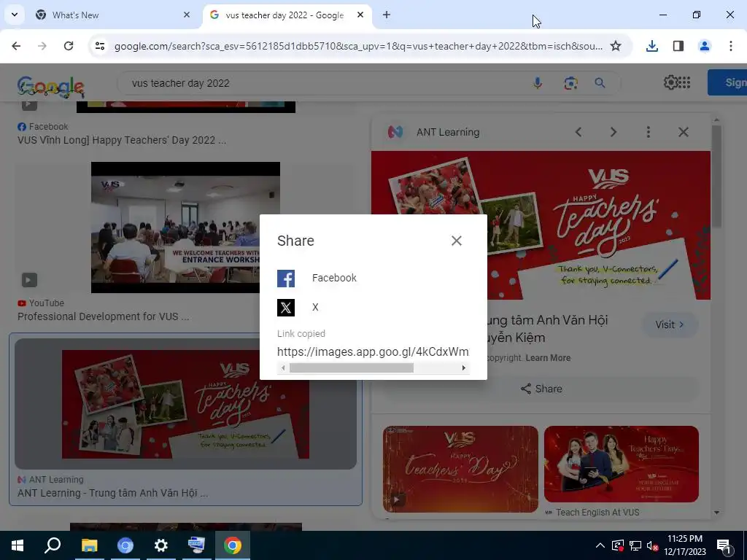Select the ANT Learning red banner result
This screenshot has width=747, height=560.
click(x=185, y=404)
